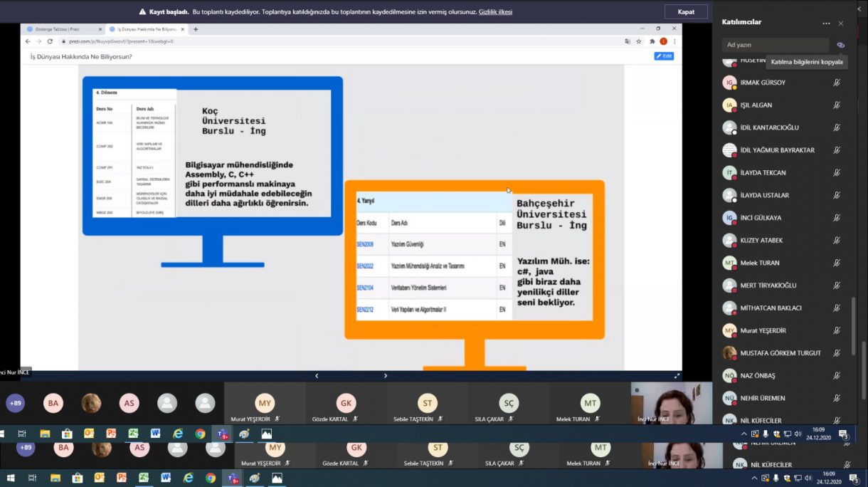The width and height of the screenshot is (868, 487).
Task: Dismiss the recording banner with Kapat
Action: click(x=686, y=12)
